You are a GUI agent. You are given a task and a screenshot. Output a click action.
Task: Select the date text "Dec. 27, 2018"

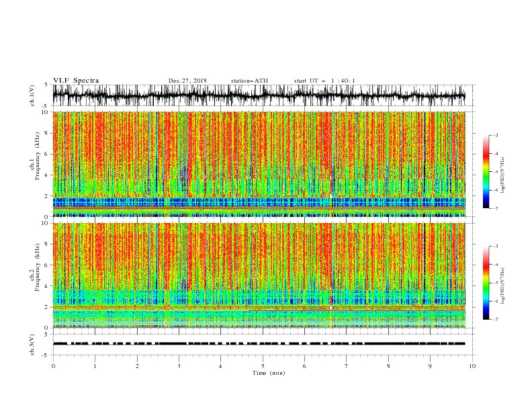[187, 81]
